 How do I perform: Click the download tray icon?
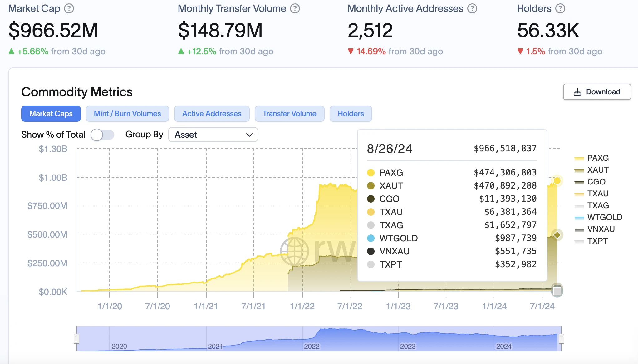tap(577, 92)
